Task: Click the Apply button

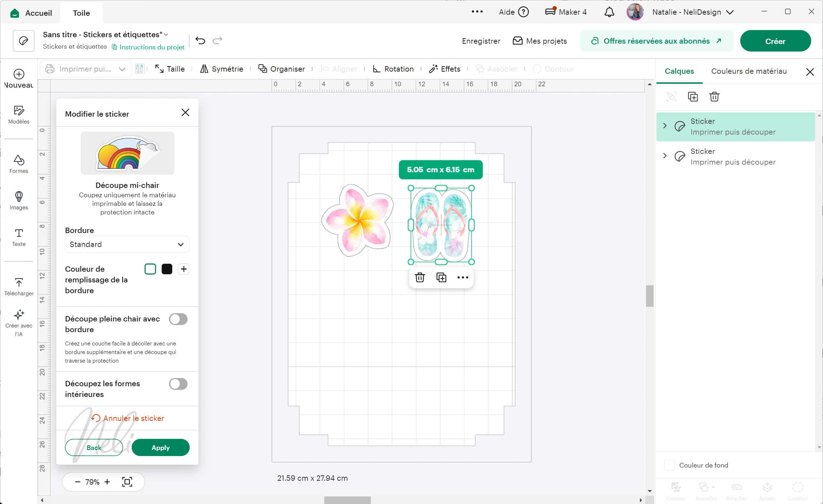Action: point(160,447)
